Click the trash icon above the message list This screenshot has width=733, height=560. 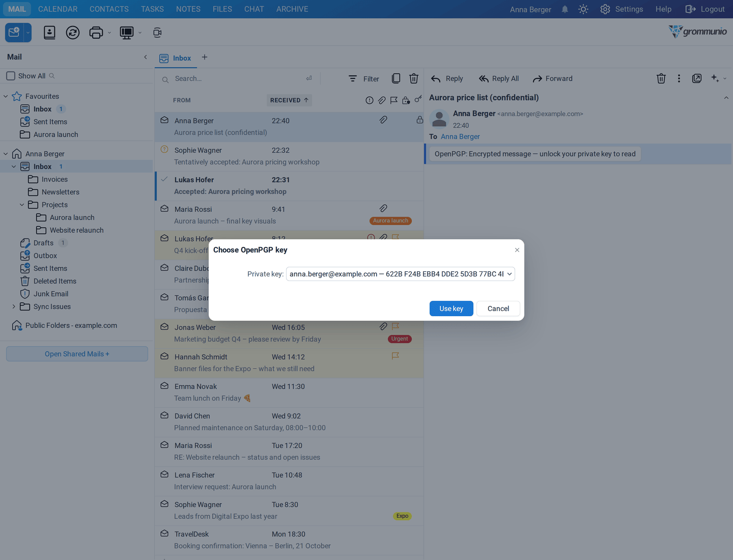point(414,78)
